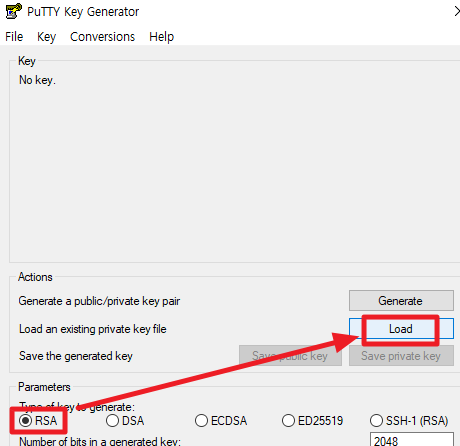Click the Save private key button
The width and height of the screenshot is (460, 446).
pos(401,356)
